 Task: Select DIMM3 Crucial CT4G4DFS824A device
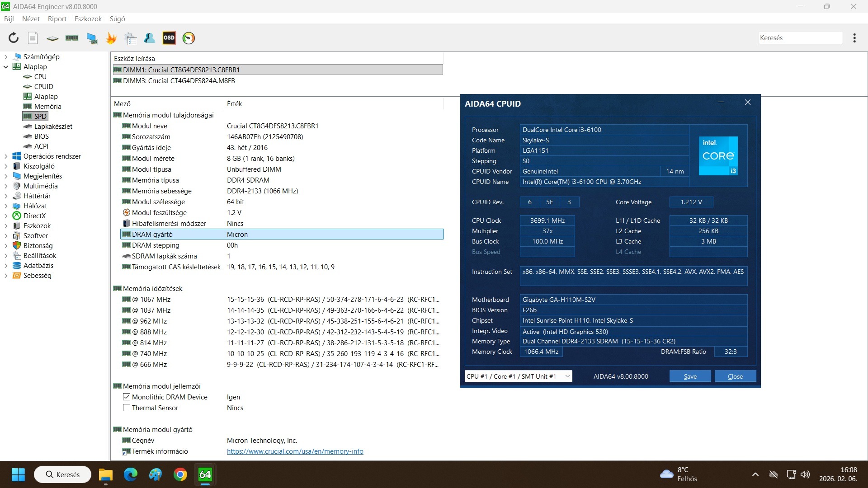coord(179,81)
